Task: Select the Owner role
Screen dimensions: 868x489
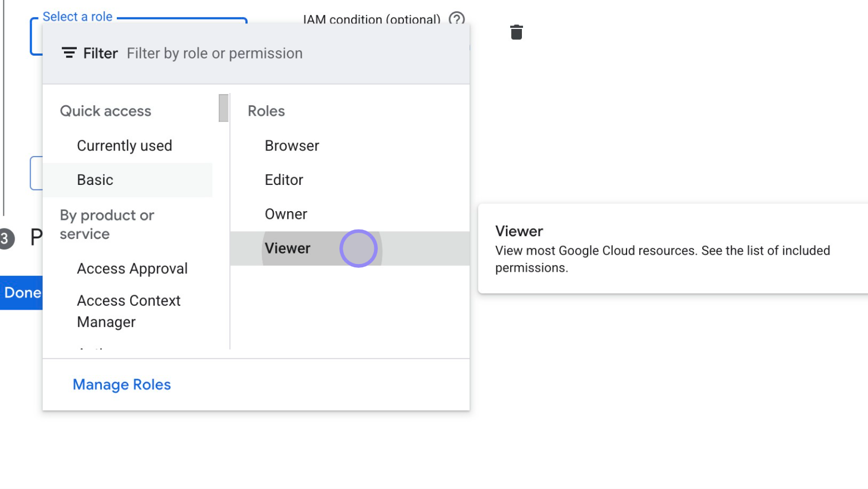Action: click(285, 213)
